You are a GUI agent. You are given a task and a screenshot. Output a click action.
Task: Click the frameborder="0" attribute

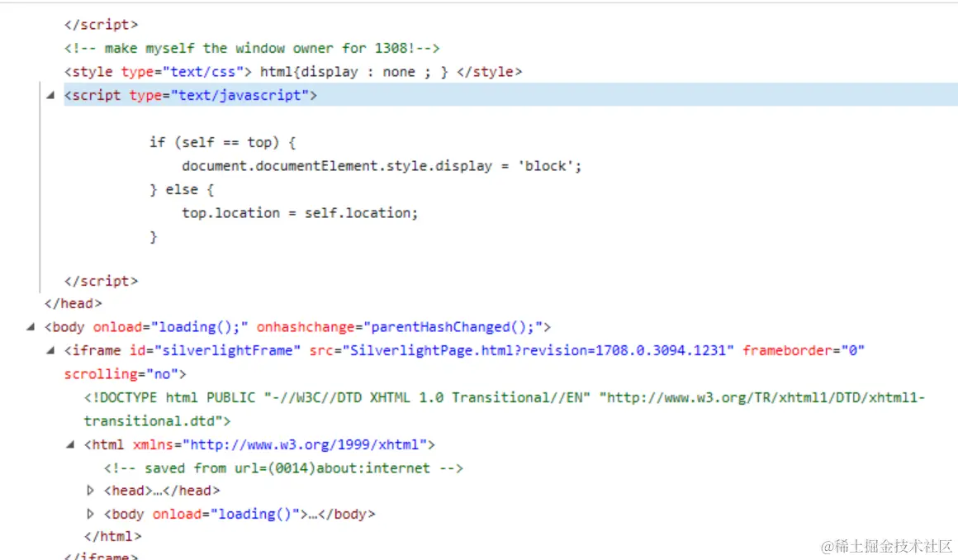pos(804,350)
